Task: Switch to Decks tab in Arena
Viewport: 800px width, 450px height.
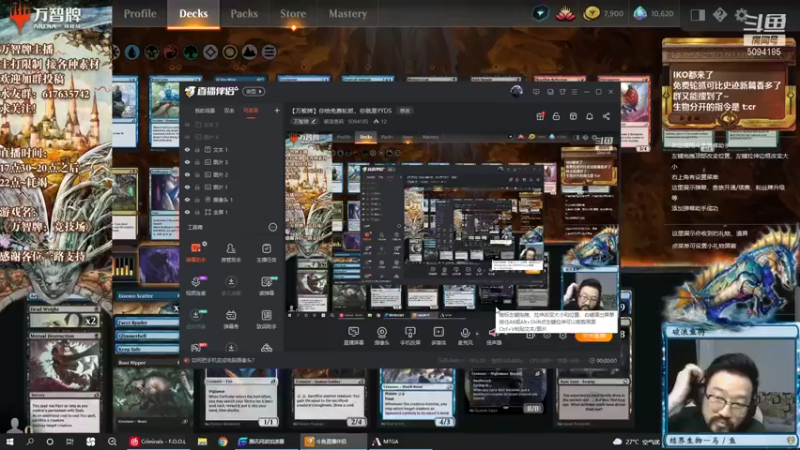Action: pos(193,14)
